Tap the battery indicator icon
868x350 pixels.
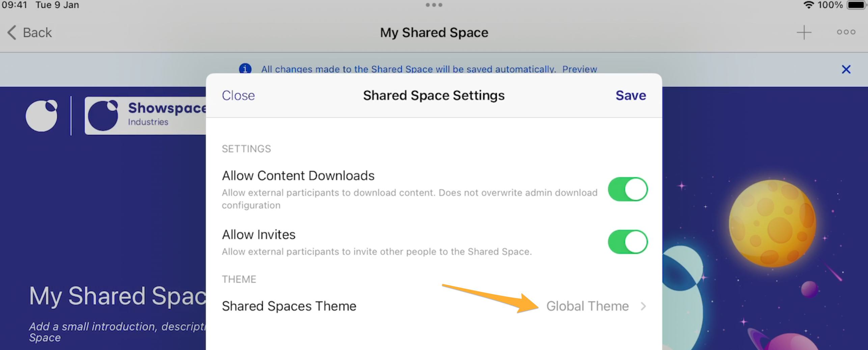(x=857, y=5)
